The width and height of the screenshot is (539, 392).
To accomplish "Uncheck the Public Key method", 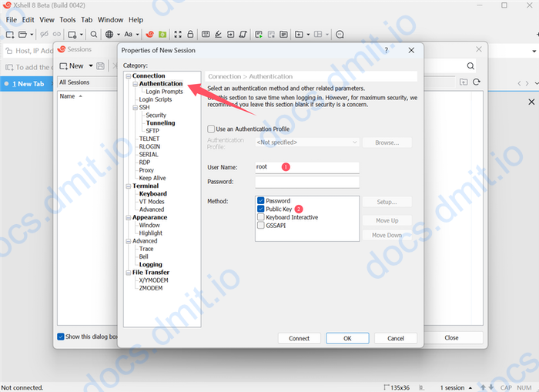I will coord(261,209).
